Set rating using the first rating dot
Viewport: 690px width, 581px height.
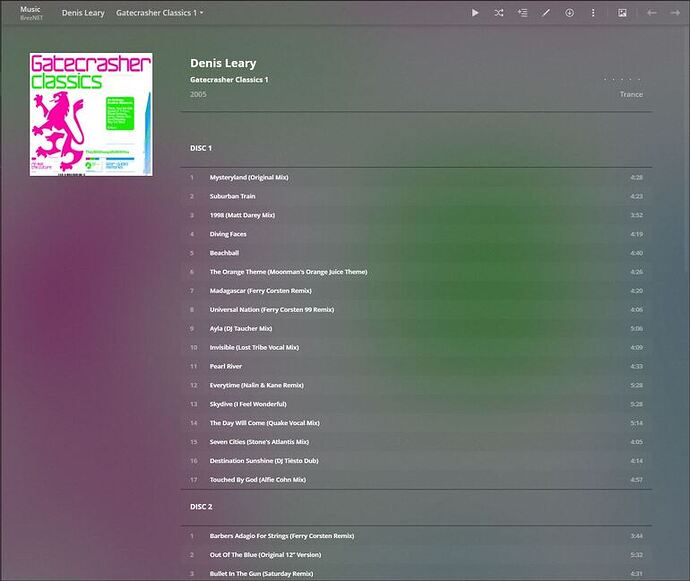605,80
